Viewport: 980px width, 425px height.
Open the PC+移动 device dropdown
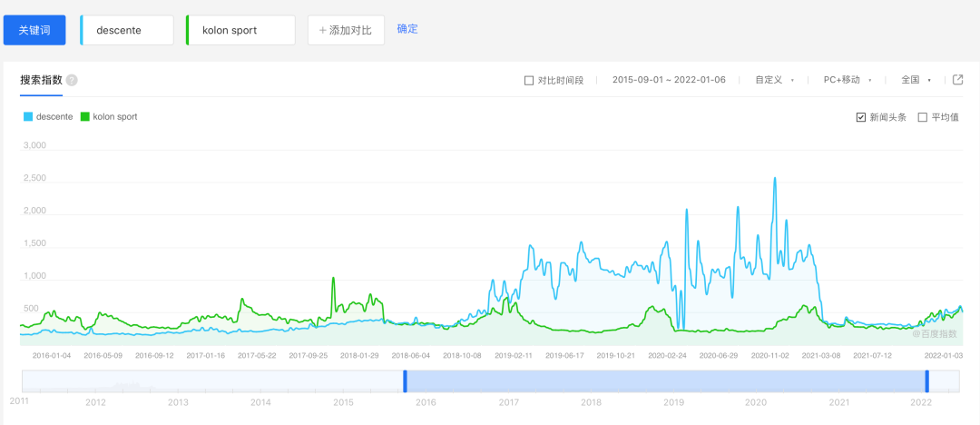click(x=846, y=80)
